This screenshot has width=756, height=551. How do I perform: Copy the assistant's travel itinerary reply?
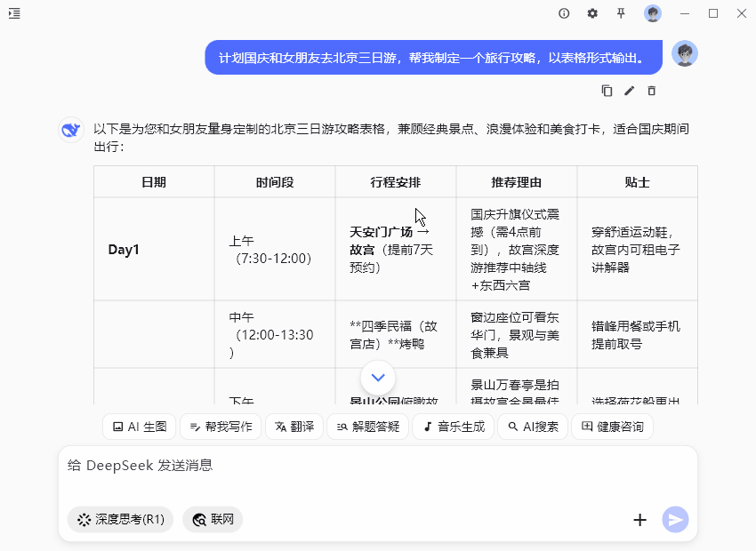(x=607, y=91)
